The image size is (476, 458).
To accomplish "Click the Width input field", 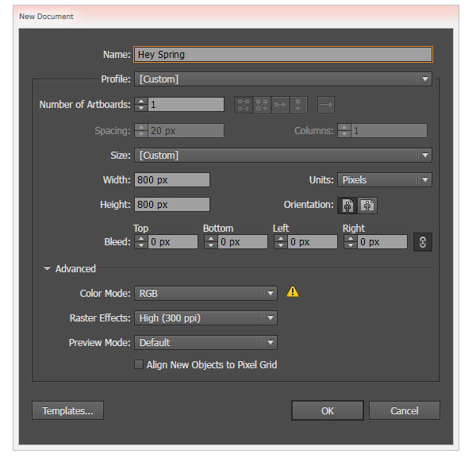I will tap(172, 180).
